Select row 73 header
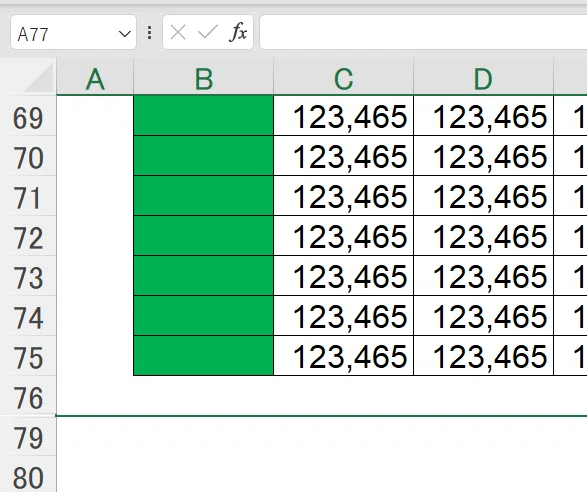 [28, 276]
